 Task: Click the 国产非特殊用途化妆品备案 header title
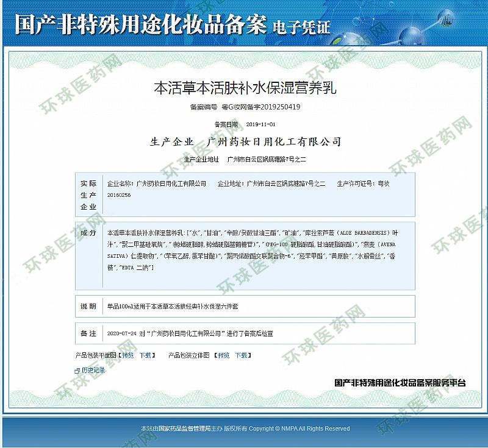pos(140,25)
